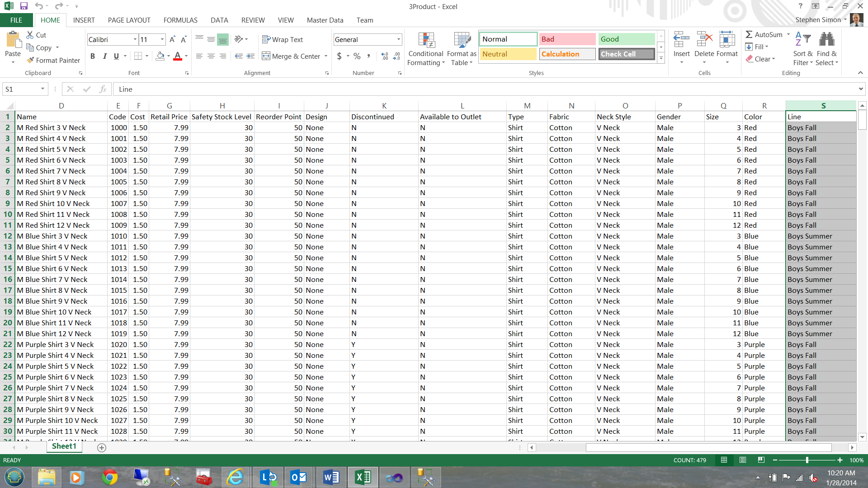Viewport: 868px width, 488px height.
Task: Click the Borders icon
Action: tap(138, 56)
